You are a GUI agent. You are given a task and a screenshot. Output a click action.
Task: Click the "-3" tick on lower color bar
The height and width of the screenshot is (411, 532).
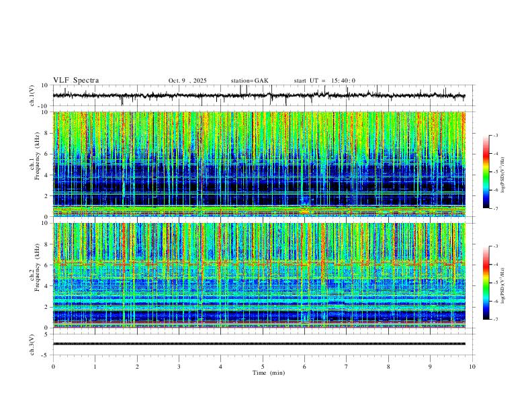(495, 246)
